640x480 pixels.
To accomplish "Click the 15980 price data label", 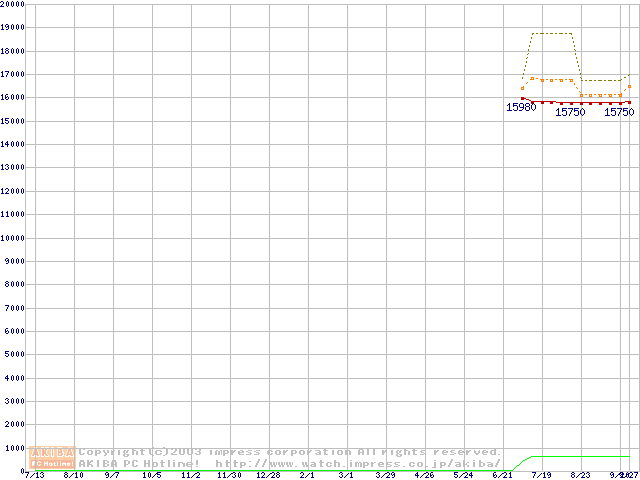I will click(521, 108).
